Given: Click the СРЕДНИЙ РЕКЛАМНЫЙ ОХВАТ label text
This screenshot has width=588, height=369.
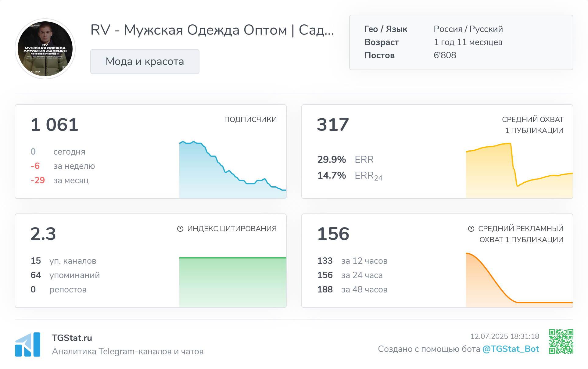Looking at the screenshot, I should 521,234.
